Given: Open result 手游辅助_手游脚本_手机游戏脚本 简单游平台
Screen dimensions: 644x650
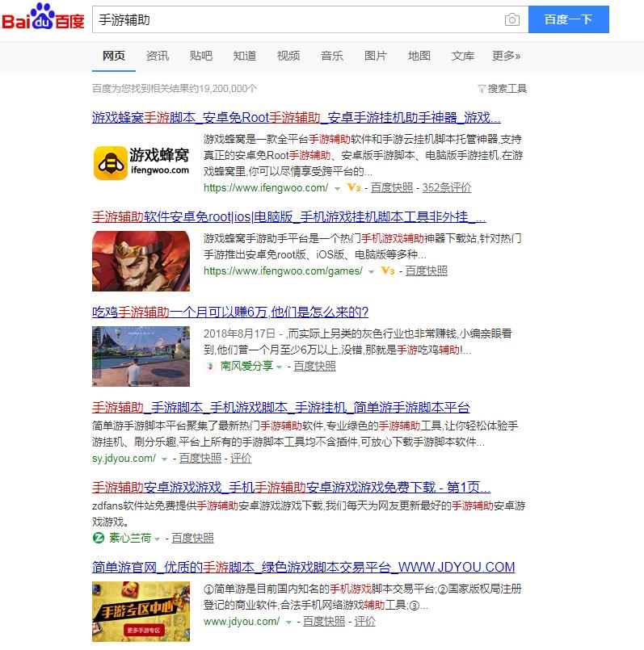Looking at the screenshot, I should [281, 408].
